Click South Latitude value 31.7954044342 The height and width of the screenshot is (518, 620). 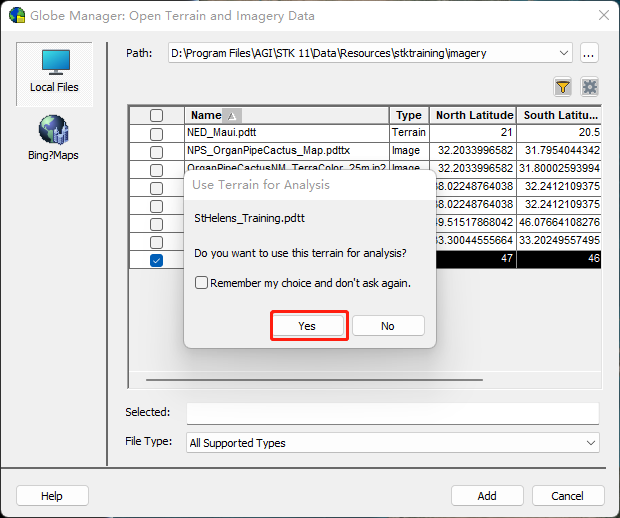pos(562,150)
